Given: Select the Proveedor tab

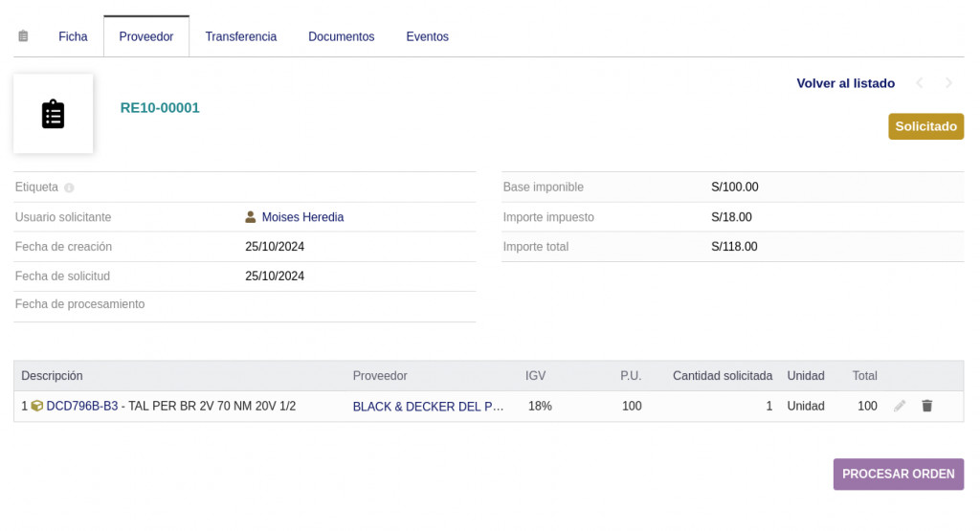Looking at the screenshot, I should click(x=146, y=36).
